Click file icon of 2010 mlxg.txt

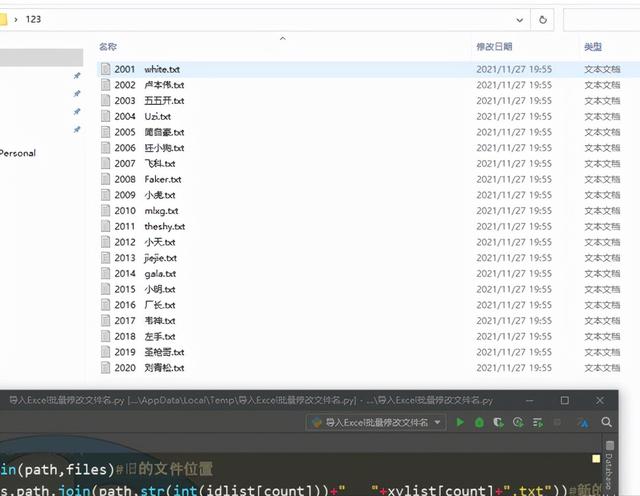(x=106, y=211)
